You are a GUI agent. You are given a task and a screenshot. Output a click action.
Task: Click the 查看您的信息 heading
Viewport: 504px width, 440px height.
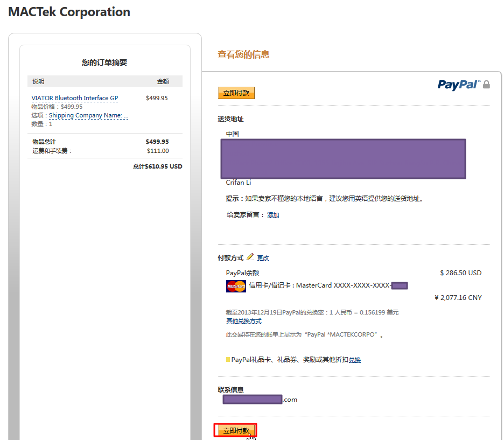coord(243,54)
